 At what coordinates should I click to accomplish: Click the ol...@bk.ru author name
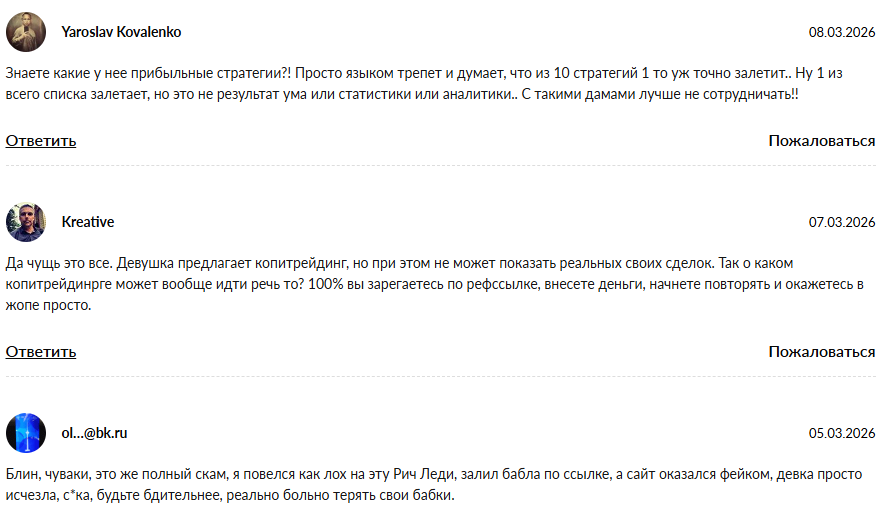[94, 433]
